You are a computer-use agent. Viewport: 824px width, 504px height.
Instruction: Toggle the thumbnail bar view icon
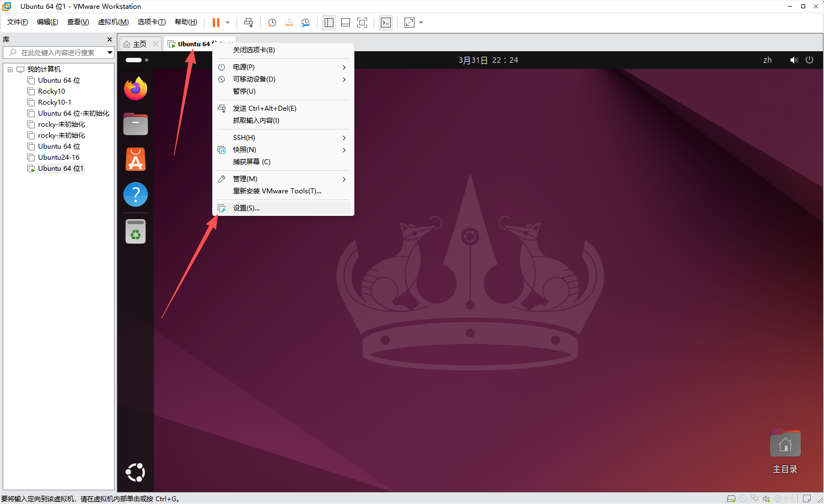[346, 23]
